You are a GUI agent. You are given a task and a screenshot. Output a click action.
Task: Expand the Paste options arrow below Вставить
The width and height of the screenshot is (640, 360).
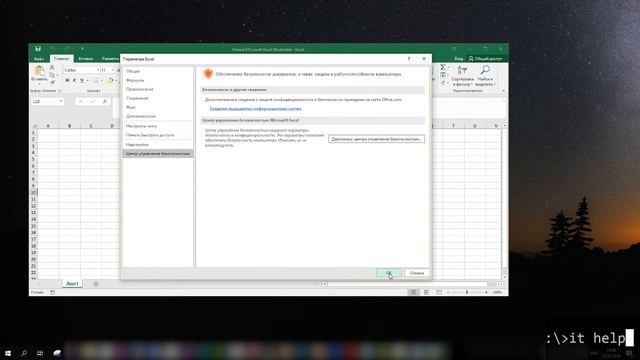point(39,84)
